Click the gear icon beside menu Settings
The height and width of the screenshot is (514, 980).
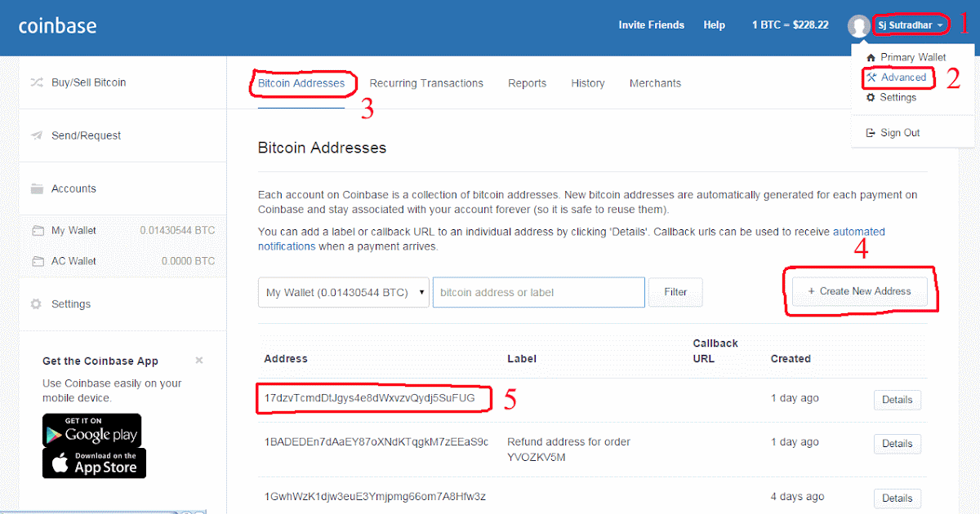(871, 97)
